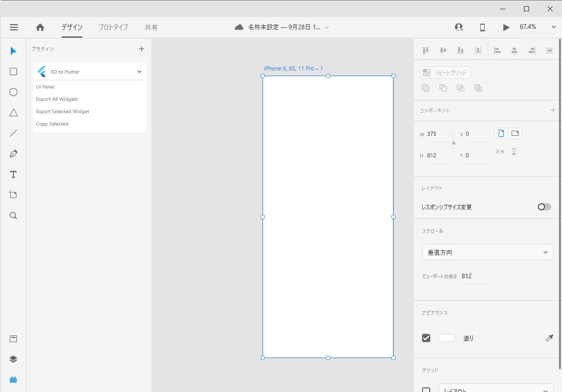This screenshot has width=562, height=392.
Task: Switch to the デザイン tab
Action: pos(72,27)
